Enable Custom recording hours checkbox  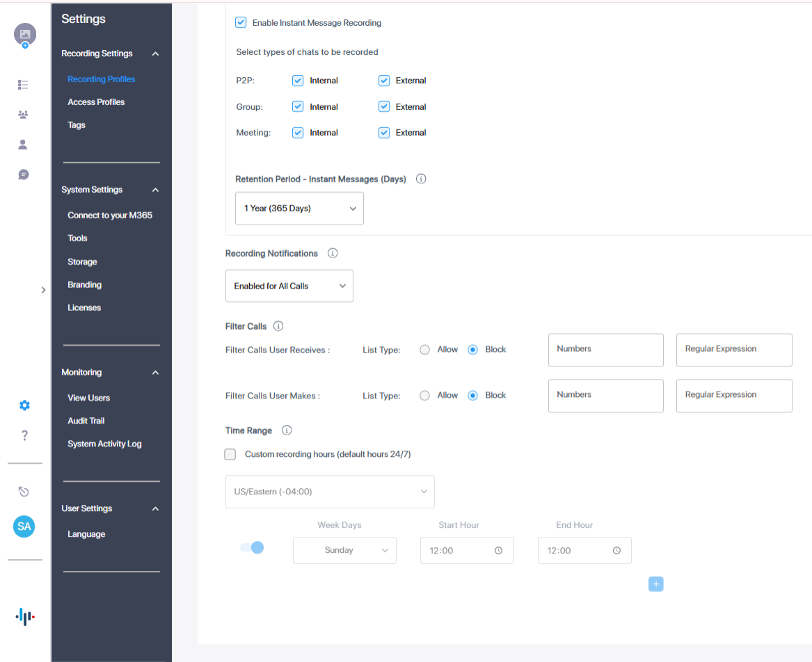coord(230,455)
